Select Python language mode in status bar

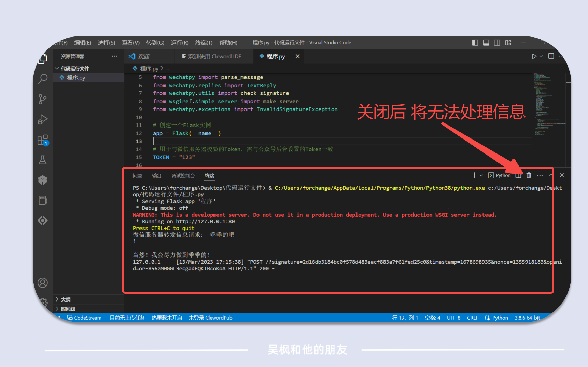pyautogui.click(x=500, y=318)
